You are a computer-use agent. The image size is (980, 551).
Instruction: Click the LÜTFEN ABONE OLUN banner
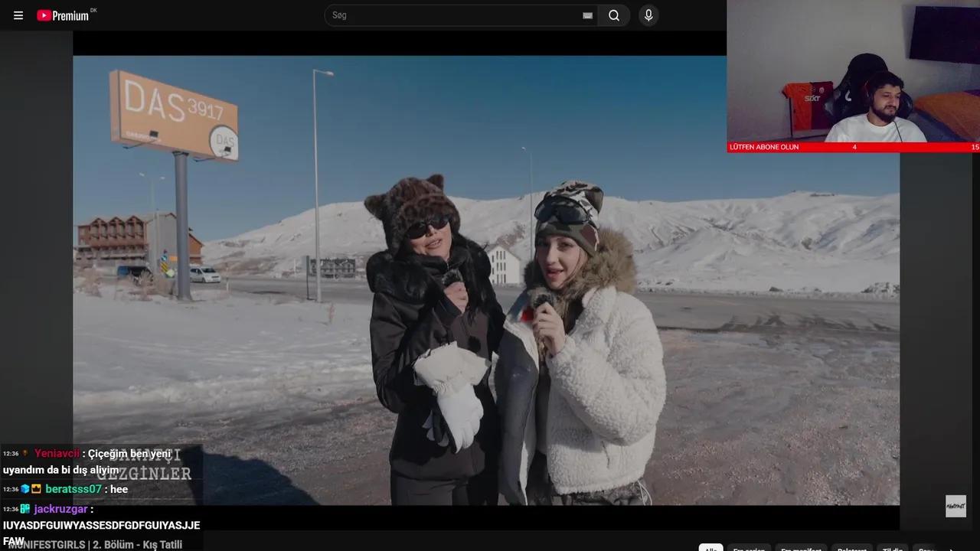tap(853, 147)
